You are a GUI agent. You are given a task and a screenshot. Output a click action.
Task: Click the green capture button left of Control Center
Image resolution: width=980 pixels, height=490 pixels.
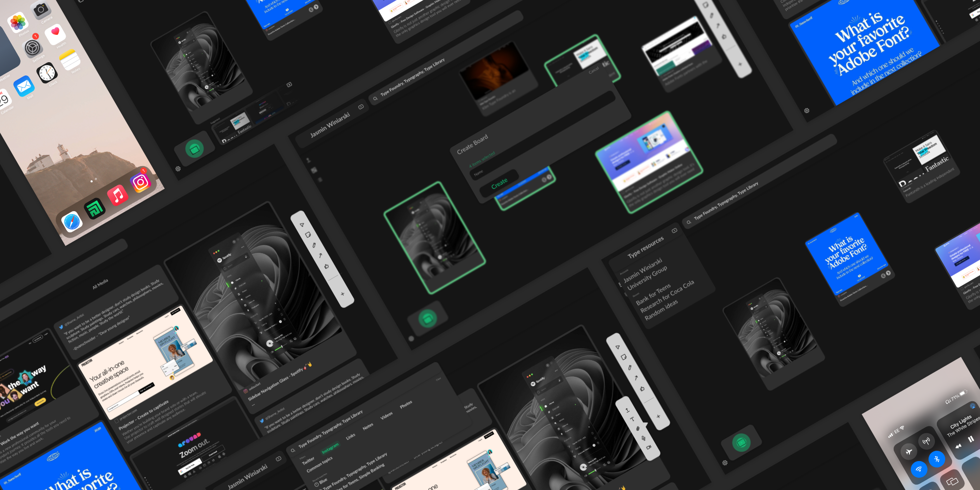click(x=741, y=443)
